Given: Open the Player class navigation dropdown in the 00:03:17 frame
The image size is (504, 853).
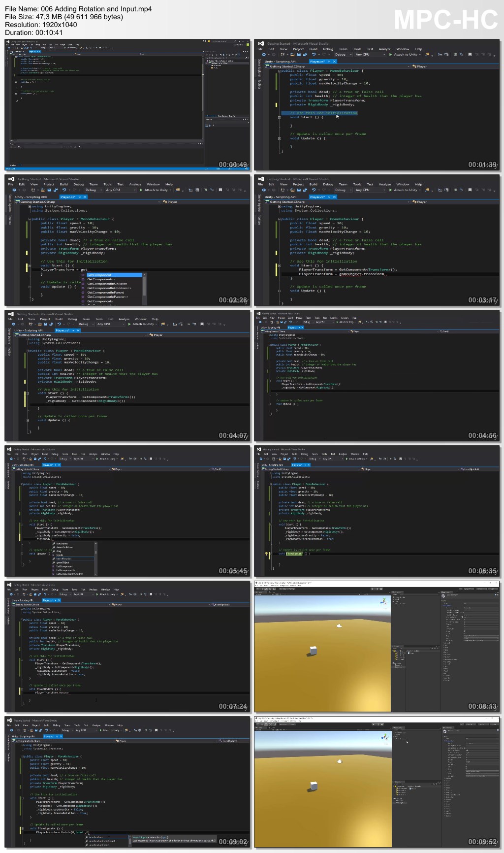Looking at the screenshot, I should (456, 202).
